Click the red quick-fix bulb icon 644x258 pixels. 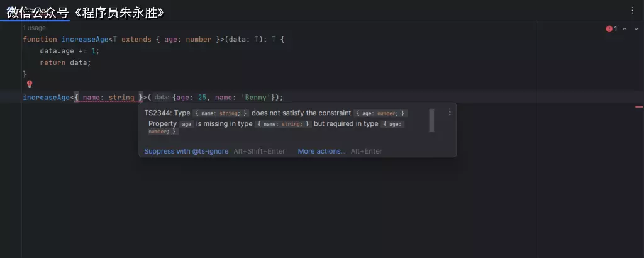(x=29, y=84)
